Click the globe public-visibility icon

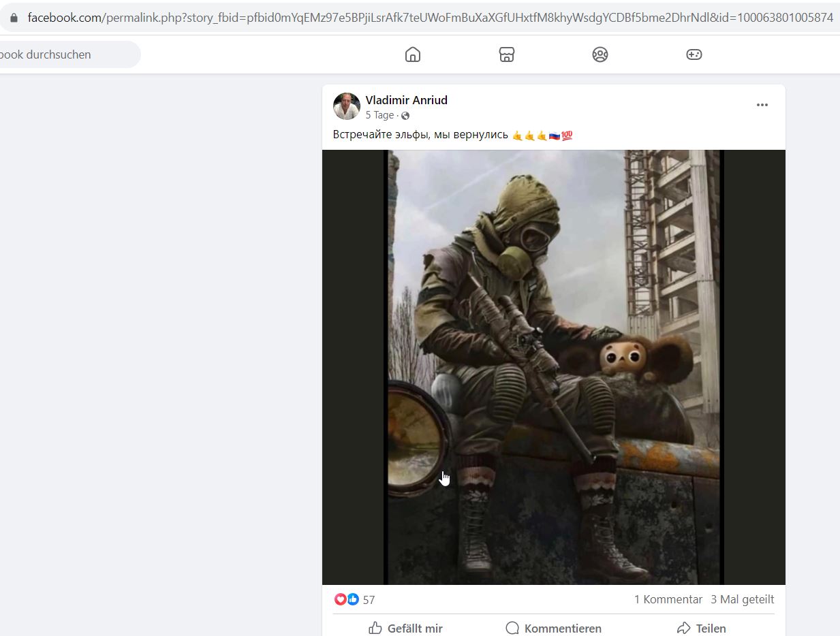(405, 116)
